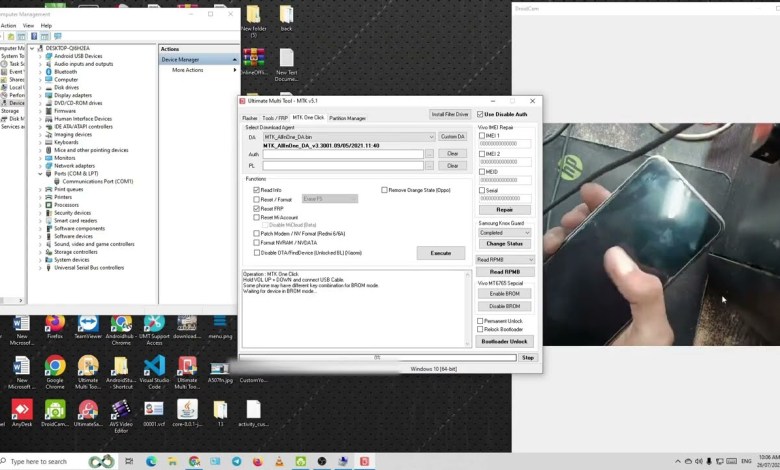This screenshot has height=470, width=780.
Task: Click the progress bar beside Stop
Action: coord(378,358)
